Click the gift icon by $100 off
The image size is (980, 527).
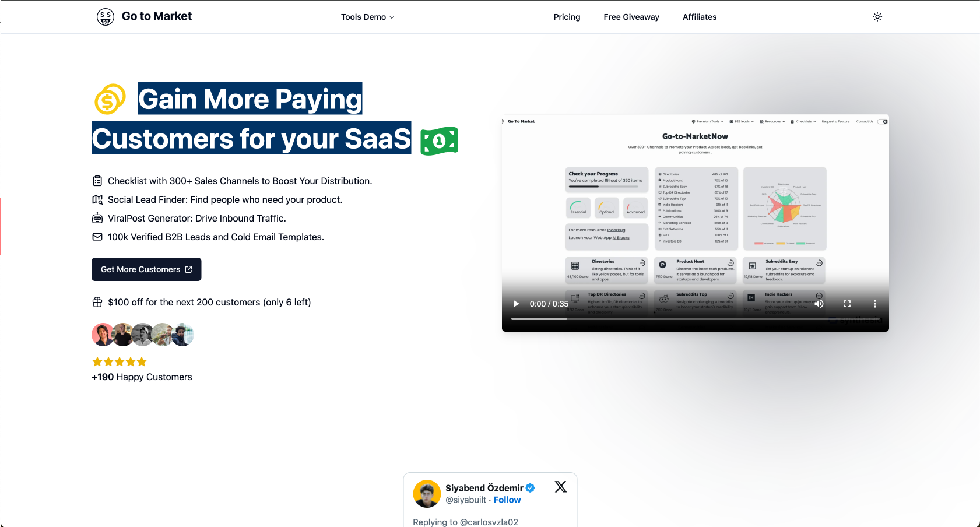click(x=97, y=302)
